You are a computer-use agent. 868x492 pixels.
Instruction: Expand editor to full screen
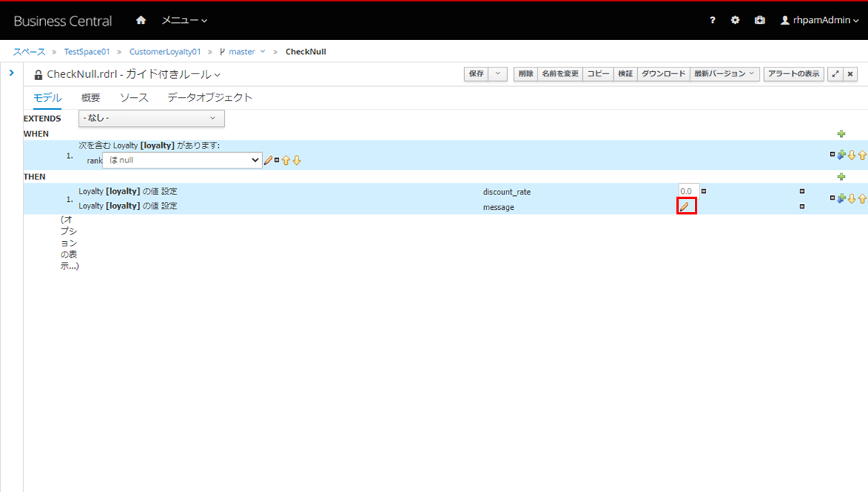[x=835, y=73]
